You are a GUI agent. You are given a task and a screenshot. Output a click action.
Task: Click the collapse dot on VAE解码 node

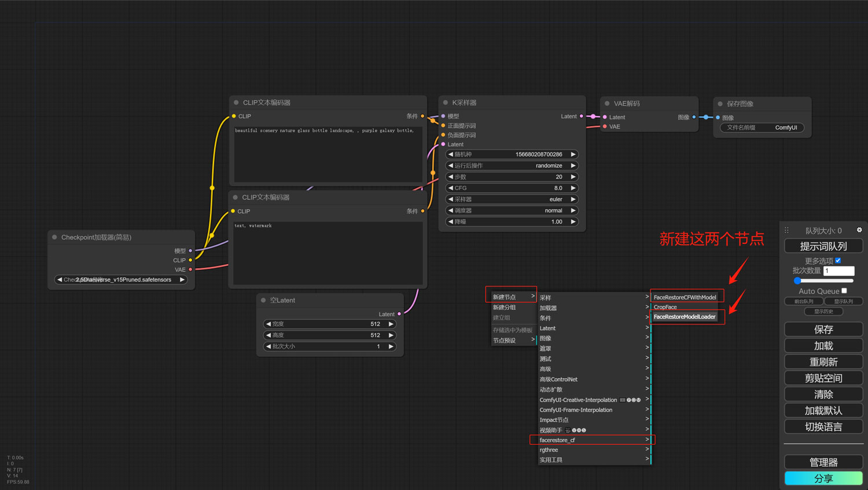pos(607,104)
